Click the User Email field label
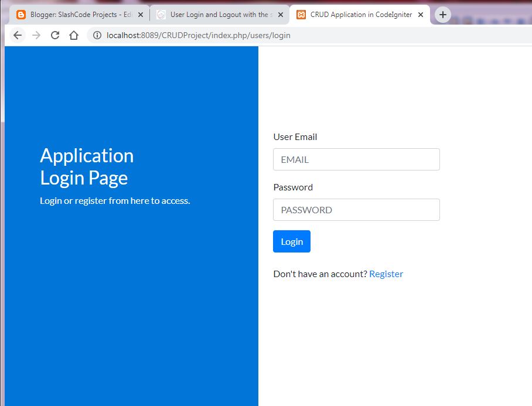532x406 pixels. click(x=295, y=137)
